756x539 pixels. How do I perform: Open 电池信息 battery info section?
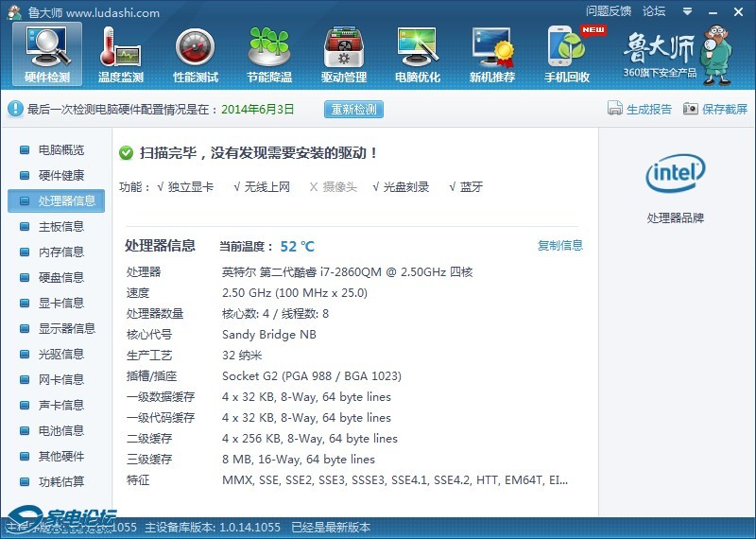tap(60, 431)
